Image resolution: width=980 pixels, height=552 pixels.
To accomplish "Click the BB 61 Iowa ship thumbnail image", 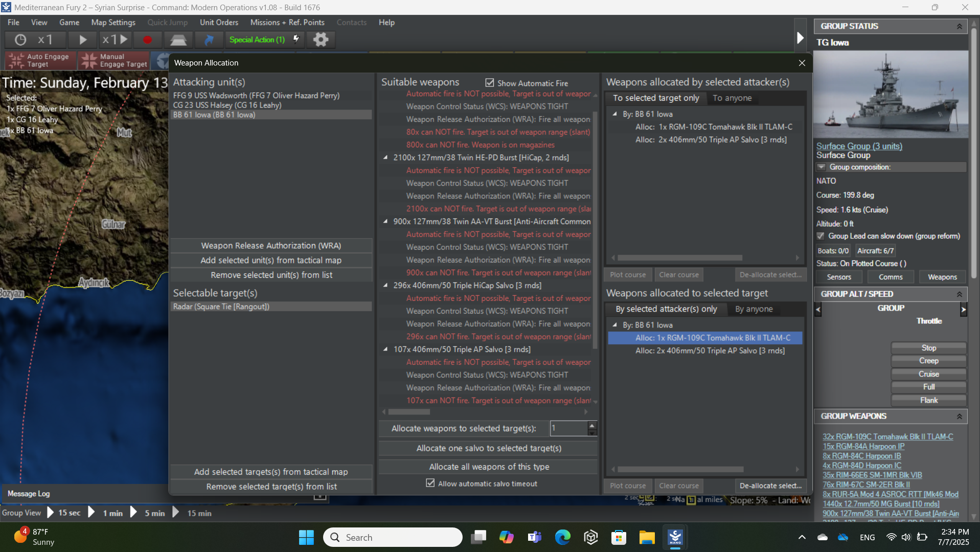I will pos(891,94).
